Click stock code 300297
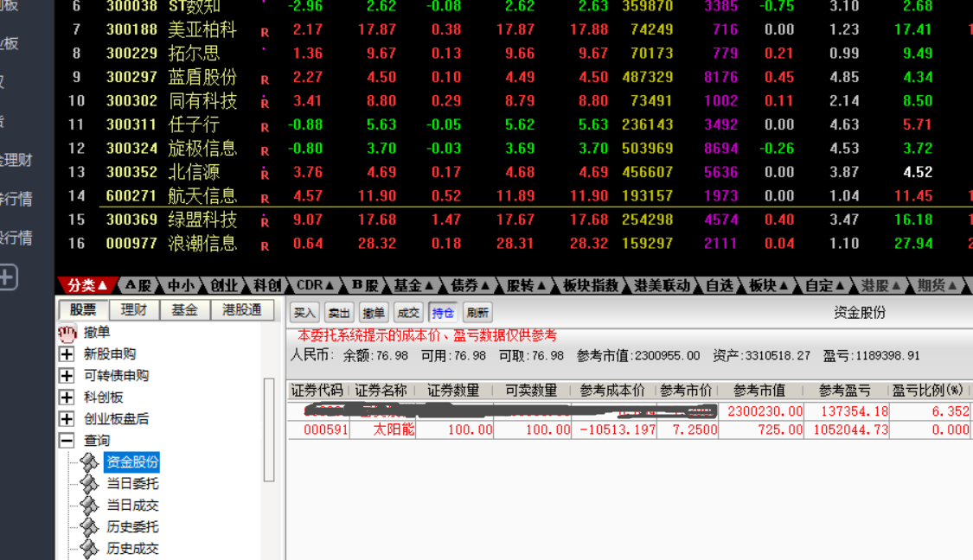 (131, 77)
